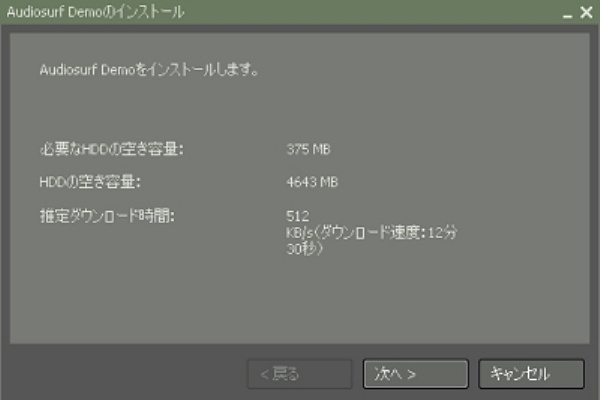Click the 必要なHDDの空き容量 label

111,149
